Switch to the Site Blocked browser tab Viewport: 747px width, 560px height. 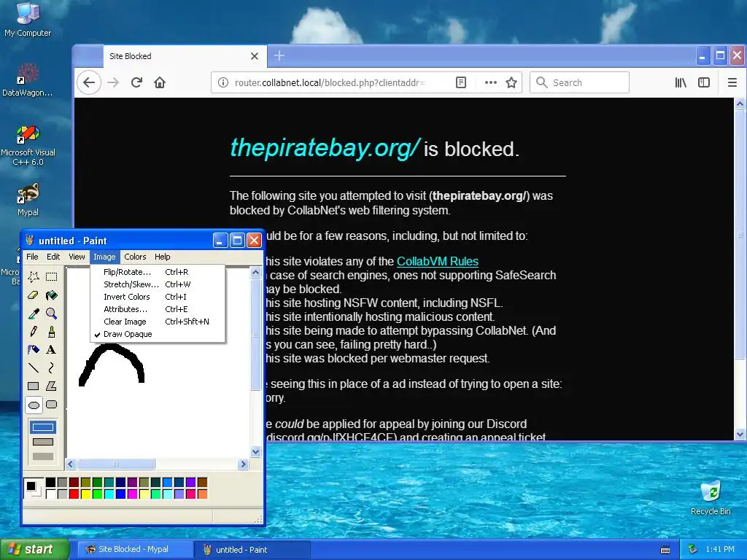pyautogui.click(x=177, y=56)
